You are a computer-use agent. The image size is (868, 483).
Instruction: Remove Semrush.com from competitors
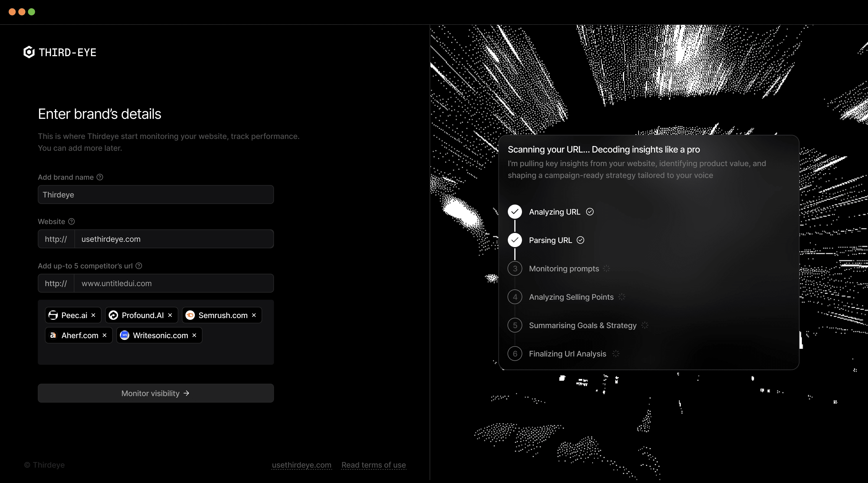tap(254, 315)
